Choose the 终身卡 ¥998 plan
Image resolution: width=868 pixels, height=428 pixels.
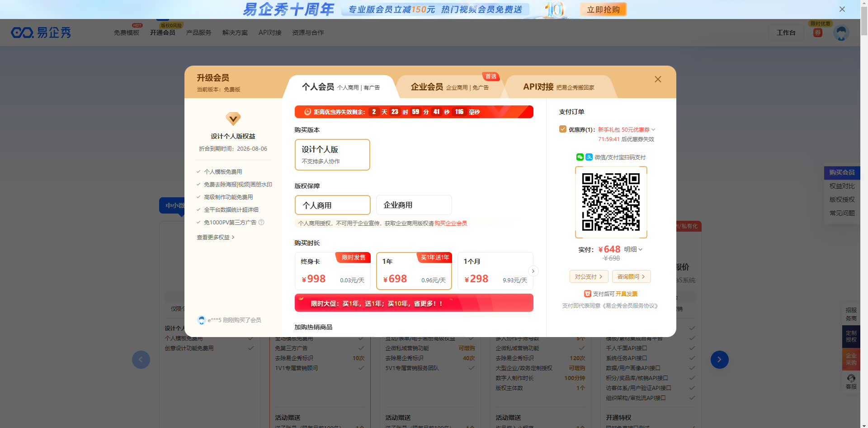click(x=332, y=271)
